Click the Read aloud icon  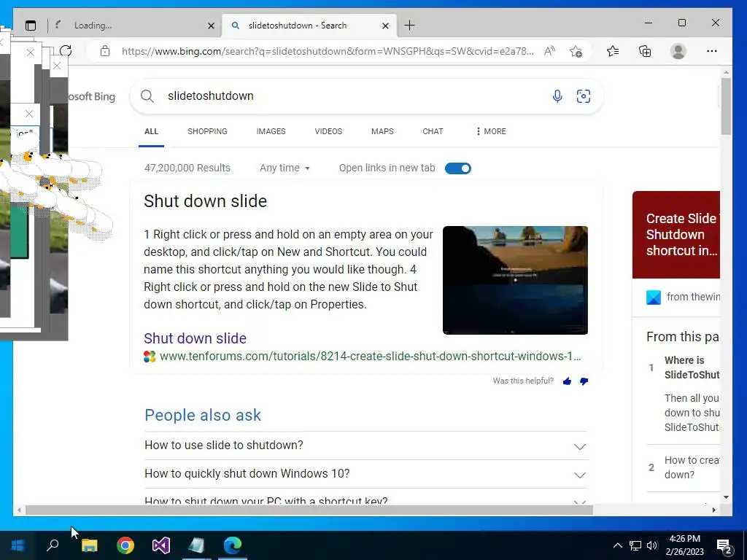point(550,51)
